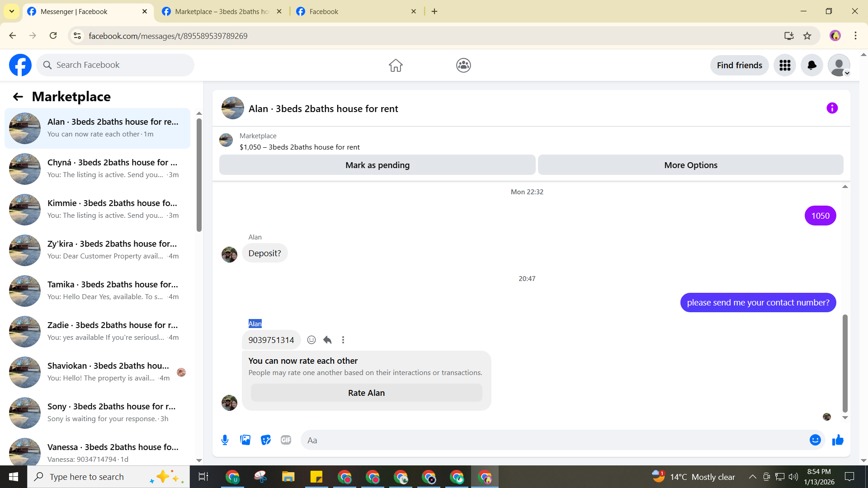The height and width of the screenshot is (488, 868).
Task: Focus the Aa message input field
Action: [x=552, y=440]
